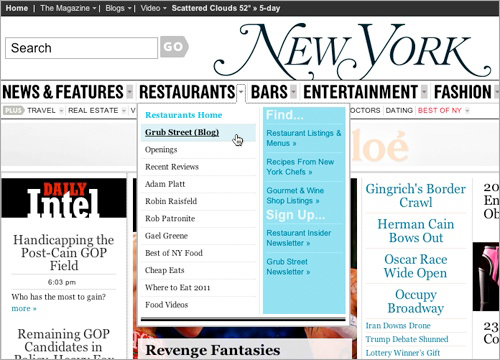Open Cheap Eats in the dropdown menu
This screenshot has width=500, height=360.
164,270
